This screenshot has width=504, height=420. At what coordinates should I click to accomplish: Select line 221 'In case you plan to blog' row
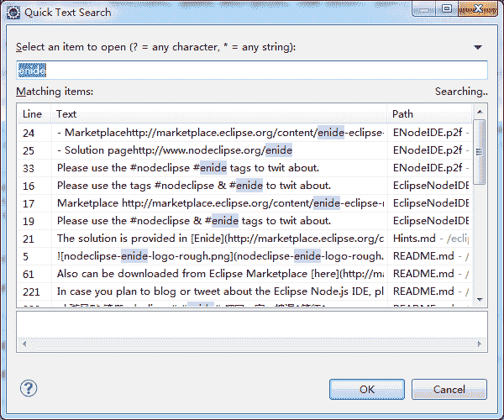245,291
